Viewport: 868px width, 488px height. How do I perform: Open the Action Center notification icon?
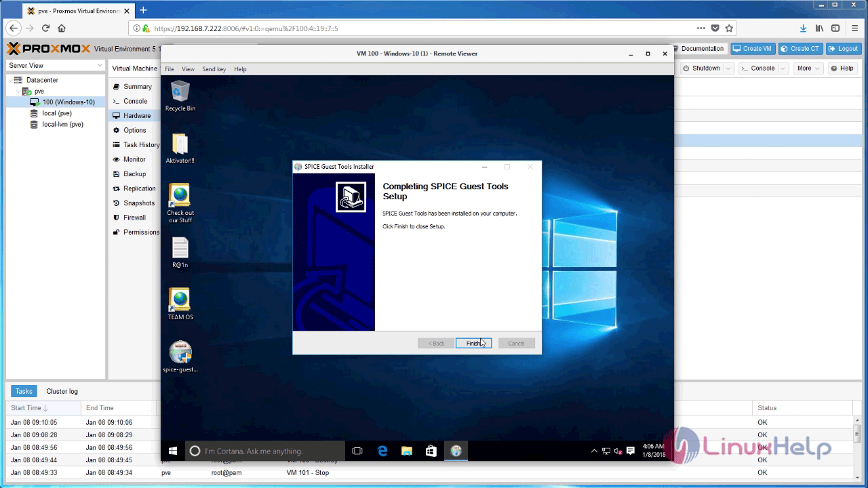click(631, 451)
